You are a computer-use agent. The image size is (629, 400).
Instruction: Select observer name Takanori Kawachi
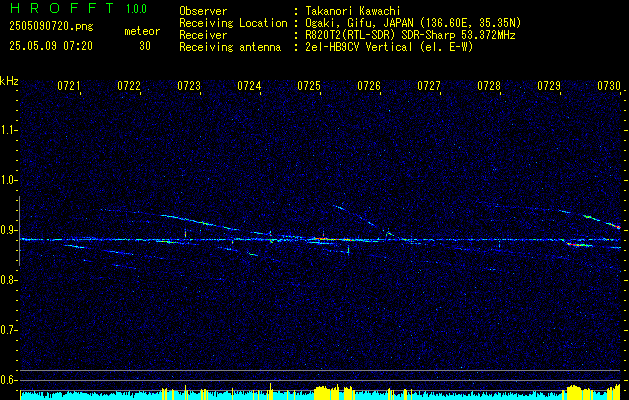tap(353, 11)
